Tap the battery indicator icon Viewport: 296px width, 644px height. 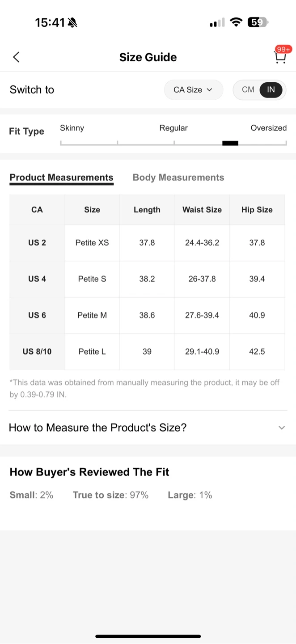tap(257, 22)
